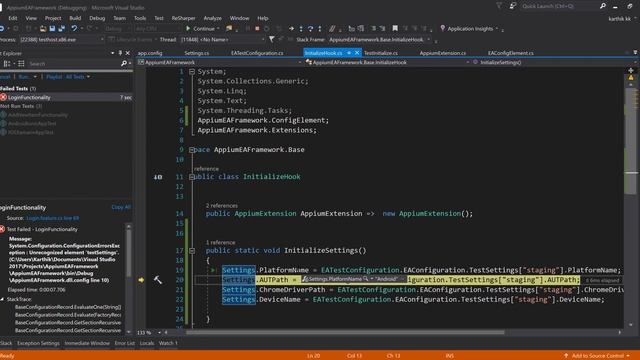Click the Undo arrow icon

[74, 29]
